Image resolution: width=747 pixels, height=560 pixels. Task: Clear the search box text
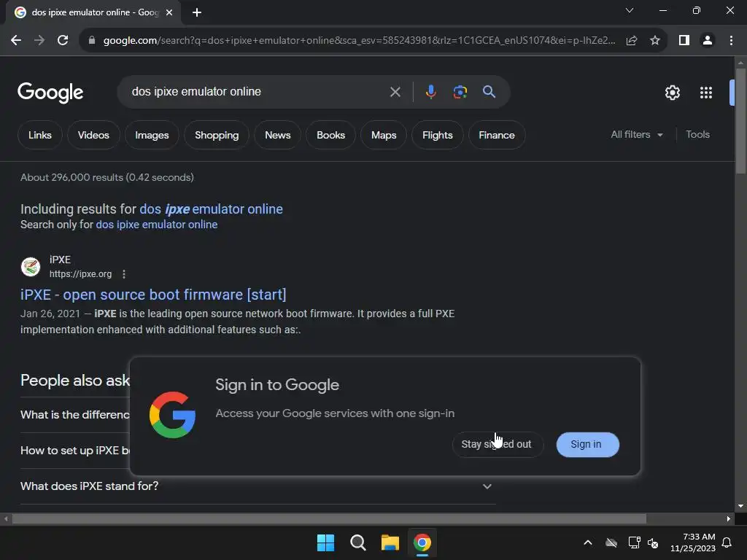coord(395,92)
